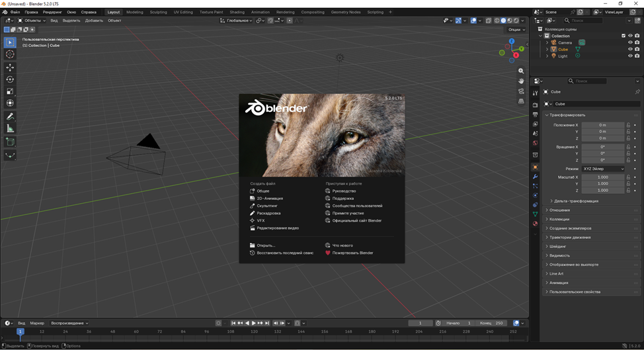Lock the Position X lock icon
Viewport: 644px width, 350px height.
628,125
